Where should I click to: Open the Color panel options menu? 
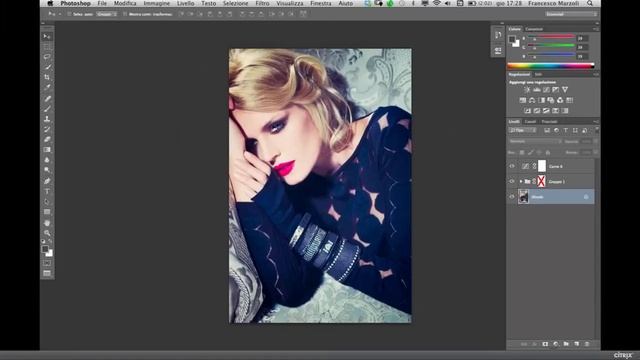point(596,29)
